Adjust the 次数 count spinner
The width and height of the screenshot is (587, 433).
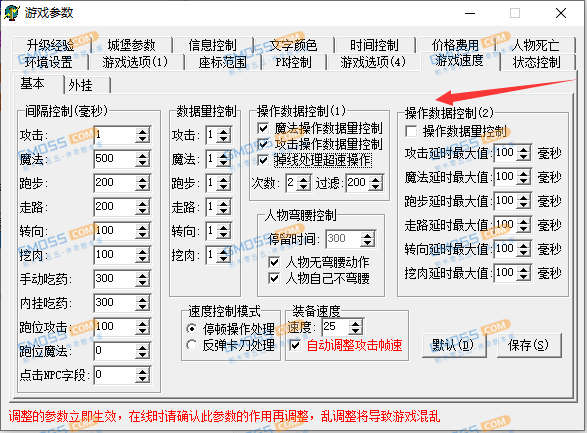304,183
